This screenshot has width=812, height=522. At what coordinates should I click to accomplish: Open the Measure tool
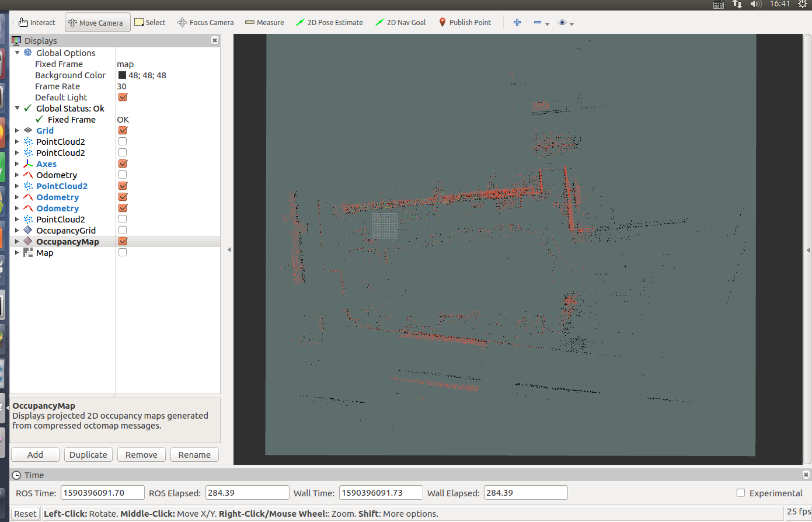264,22
